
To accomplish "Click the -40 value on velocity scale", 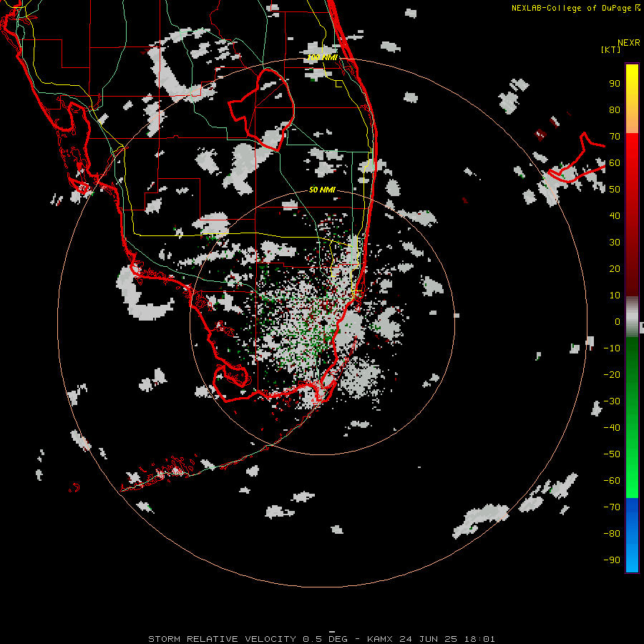I will [x=612, y=428].
